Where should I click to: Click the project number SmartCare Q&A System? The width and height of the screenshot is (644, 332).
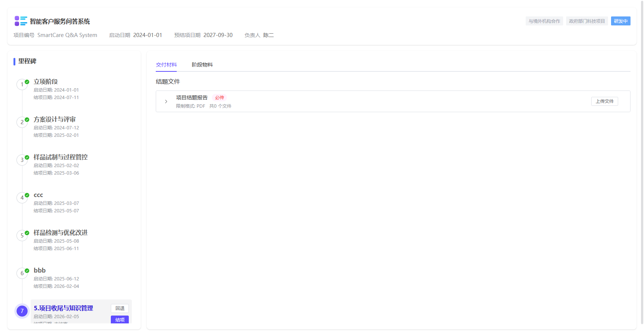pyautogui.click(x=67, y=35)
